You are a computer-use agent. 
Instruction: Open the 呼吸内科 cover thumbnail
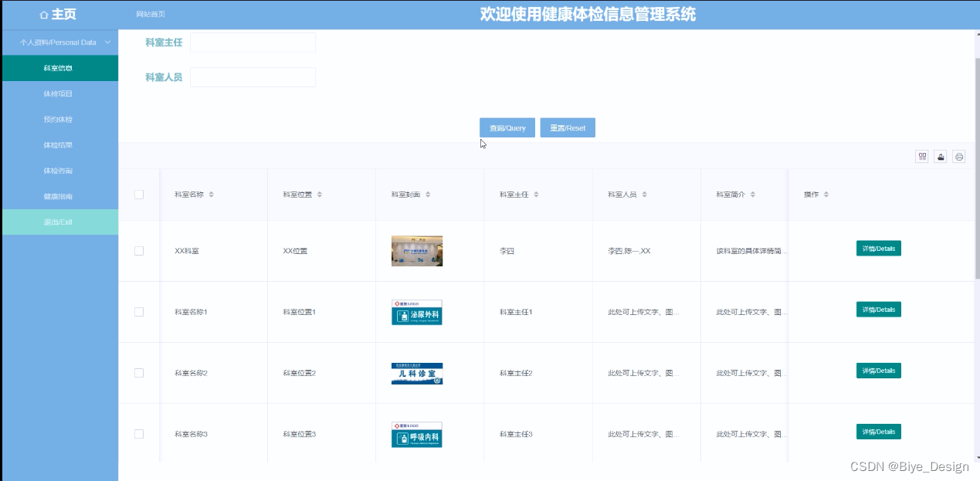coord(417,435)
